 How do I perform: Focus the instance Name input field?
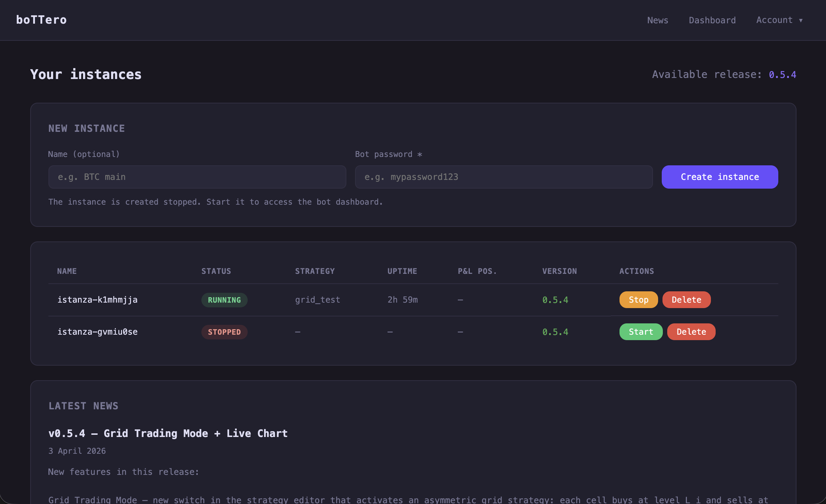coord(197,177)
